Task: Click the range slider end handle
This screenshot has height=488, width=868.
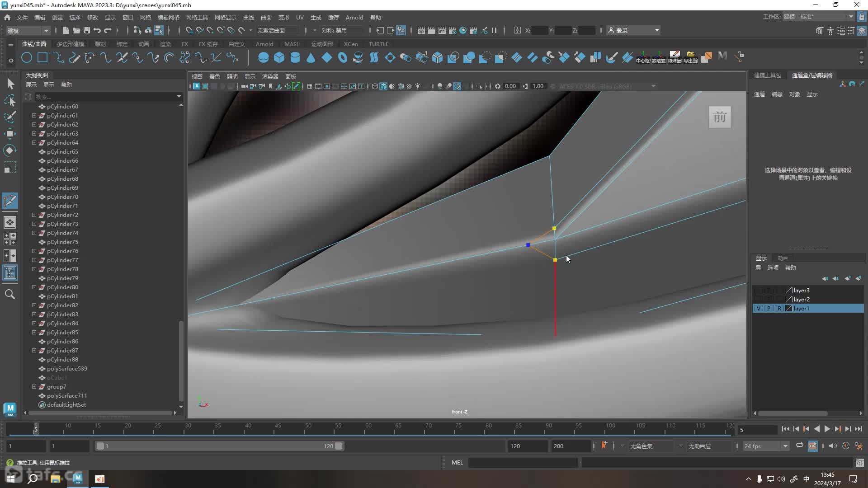Action: (x=338, y=446)
